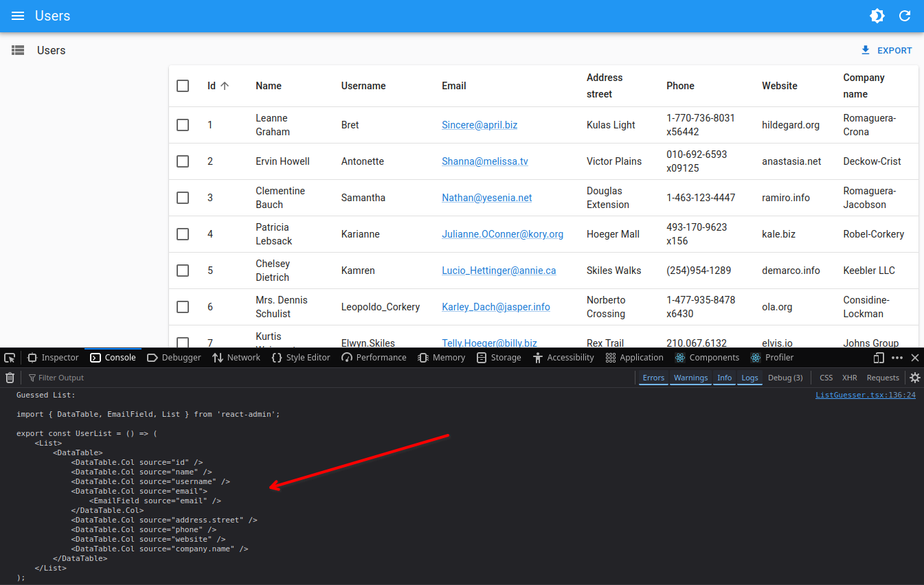The image size is (924, 585).
Task: Click the EXPORT button
Action: click(886, 50)
